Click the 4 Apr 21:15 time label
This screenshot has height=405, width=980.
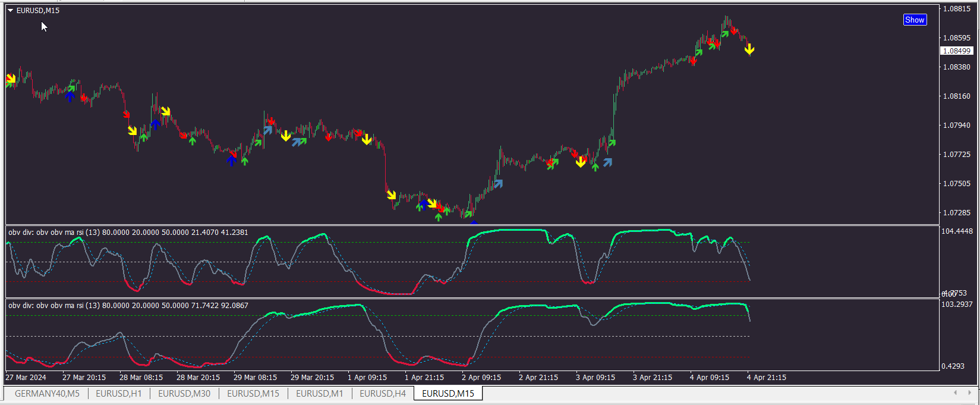(x=767, y=378)
